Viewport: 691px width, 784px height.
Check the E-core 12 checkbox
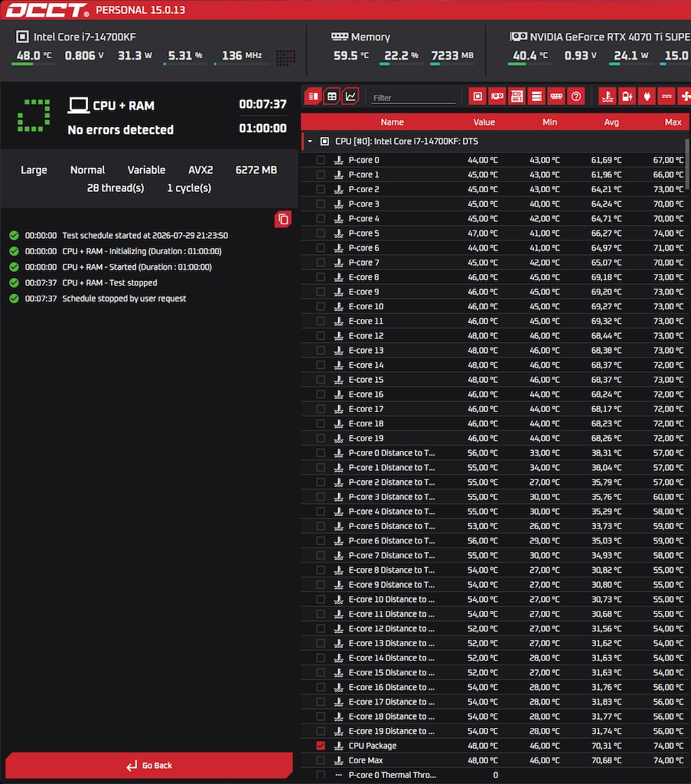(x=321, y=336)
